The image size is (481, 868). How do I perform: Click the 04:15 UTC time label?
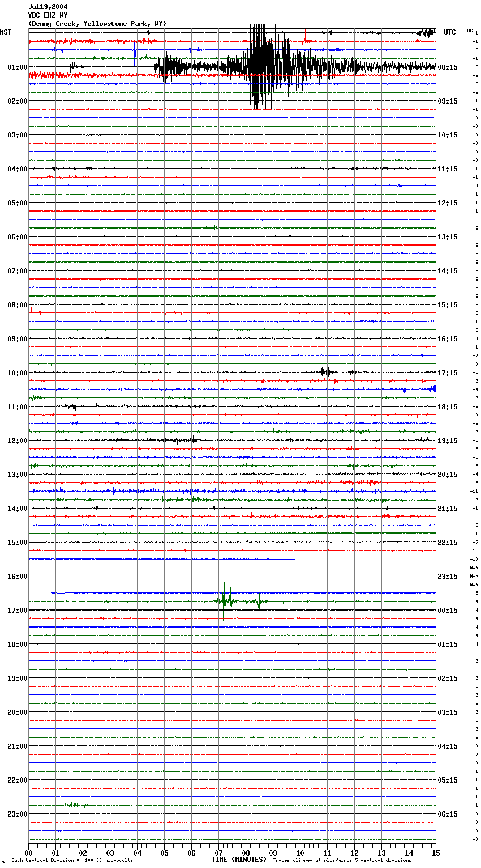tap(448, 746)
